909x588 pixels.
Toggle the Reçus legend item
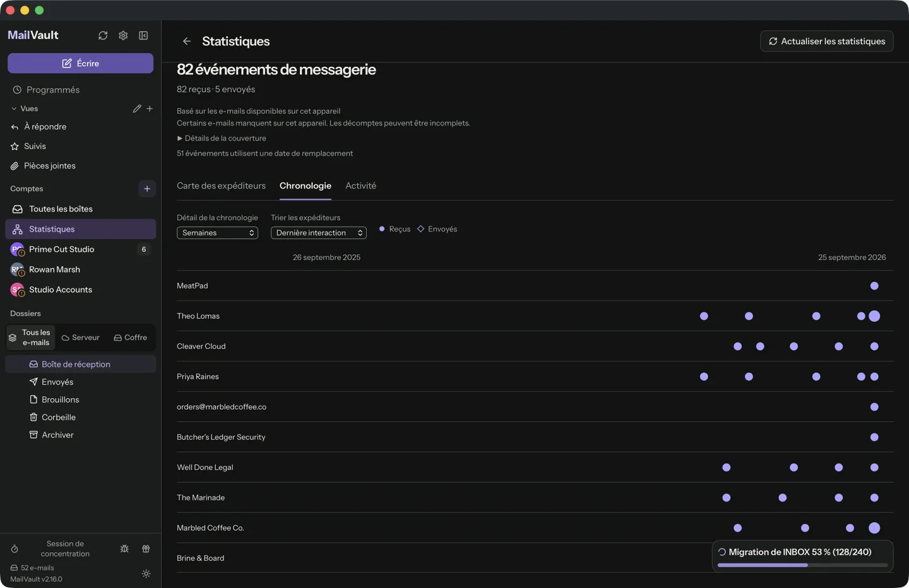(395, 229)
